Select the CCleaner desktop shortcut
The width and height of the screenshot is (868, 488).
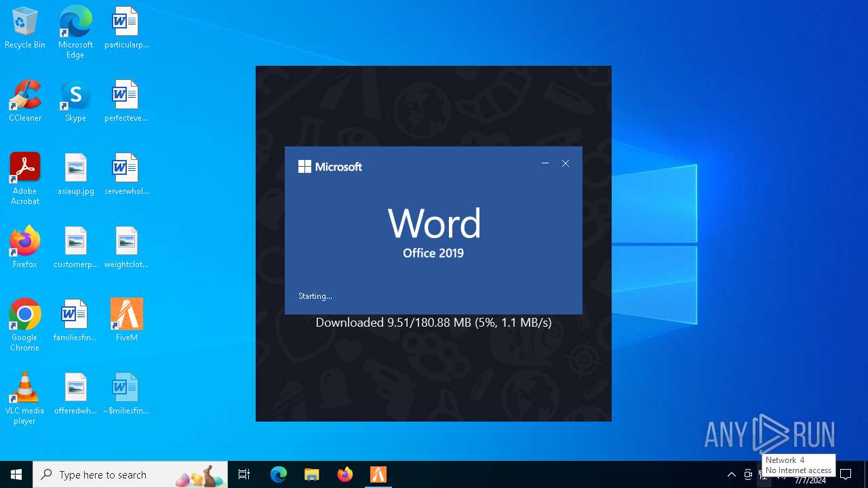[25, 102]
